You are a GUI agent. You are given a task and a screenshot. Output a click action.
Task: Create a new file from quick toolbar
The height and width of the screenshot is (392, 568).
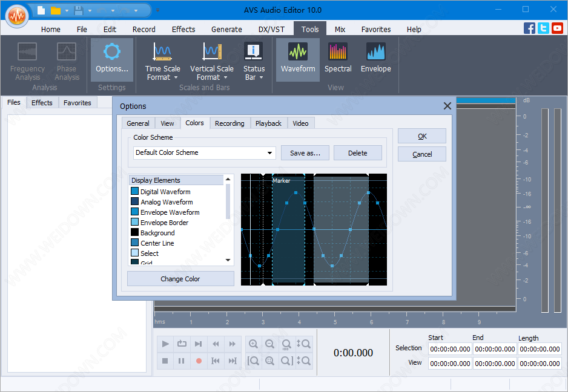pos(41,10)
